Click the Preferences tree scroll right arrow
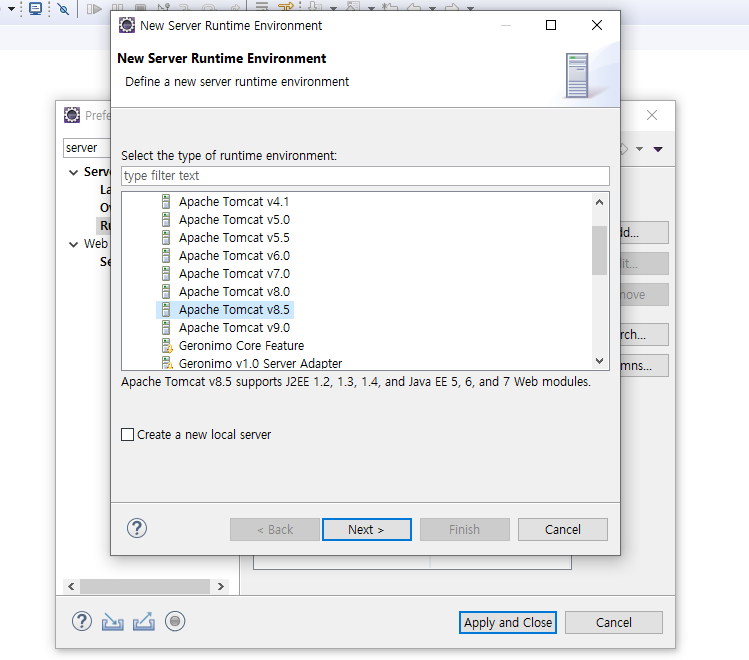 pos(221,586)
